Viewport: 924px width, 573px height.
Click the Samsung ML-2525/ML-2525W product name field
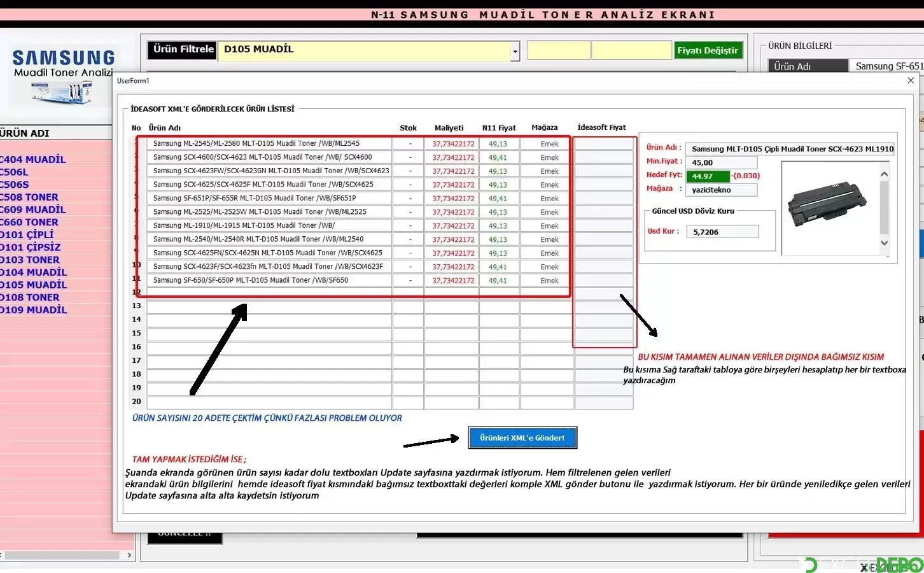point(269,212)
